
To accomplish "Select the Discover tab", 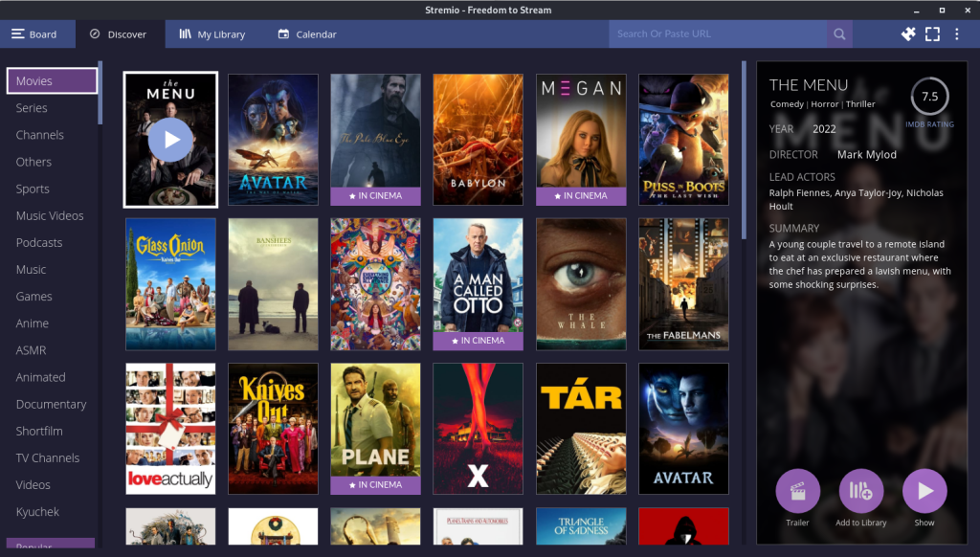I will point(118,34).
